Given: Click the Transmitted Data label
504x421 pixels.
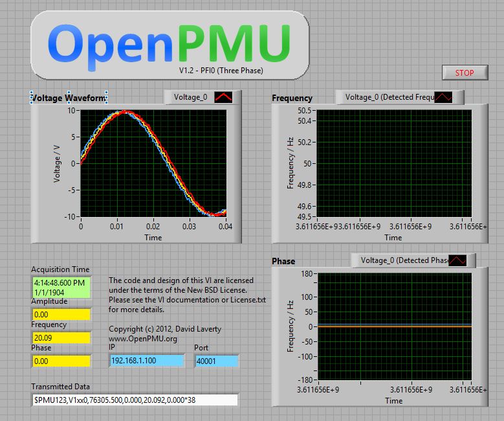Looking at the screenshot, I should [60, 387].
